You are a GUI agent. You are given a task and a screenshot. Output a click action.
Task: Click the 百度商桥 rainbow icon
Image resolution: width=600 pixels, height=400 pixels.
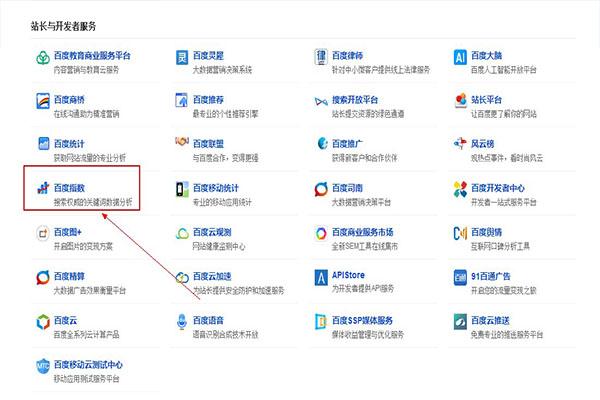pyautogui.click(x=43, y=101)
